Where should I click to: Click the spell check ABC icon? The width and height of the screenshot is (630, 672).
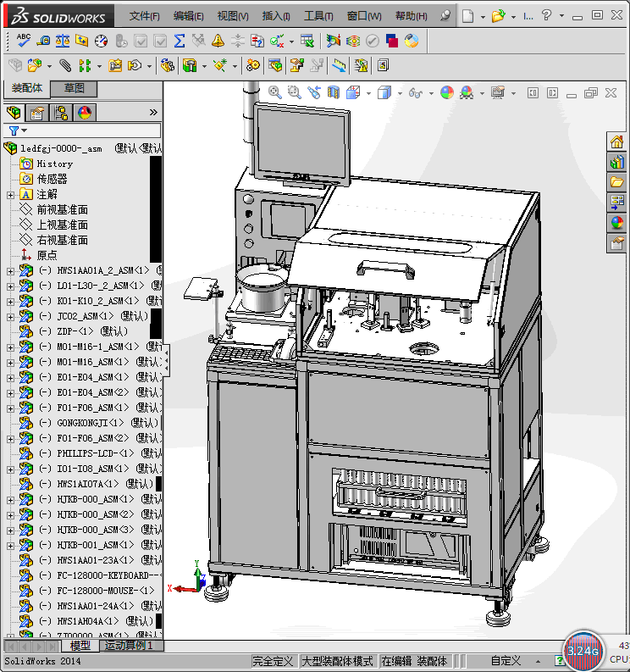click(24, 40)
